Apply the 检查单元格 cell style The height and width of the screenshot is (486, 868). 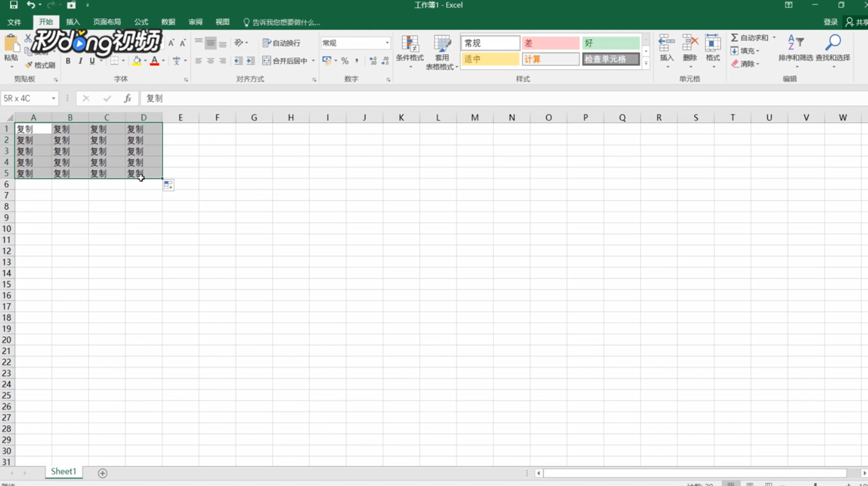click(x=611, y=59)
